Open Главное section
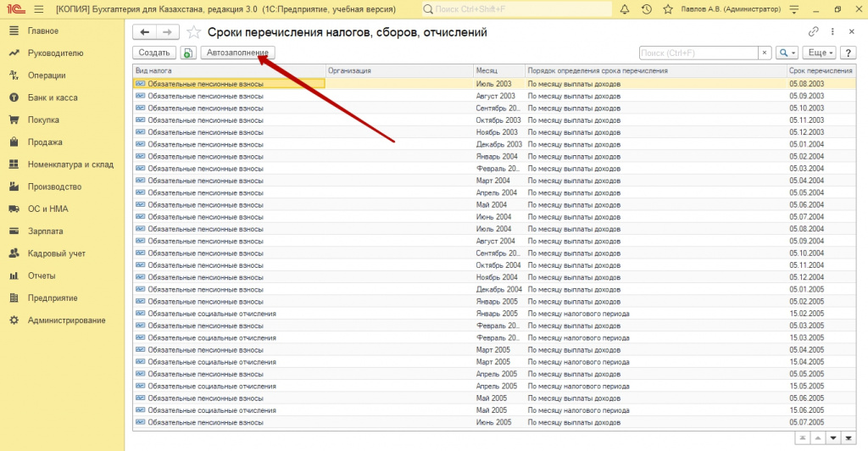The width and height of the screenshot is (868, 451). point(43,31)
